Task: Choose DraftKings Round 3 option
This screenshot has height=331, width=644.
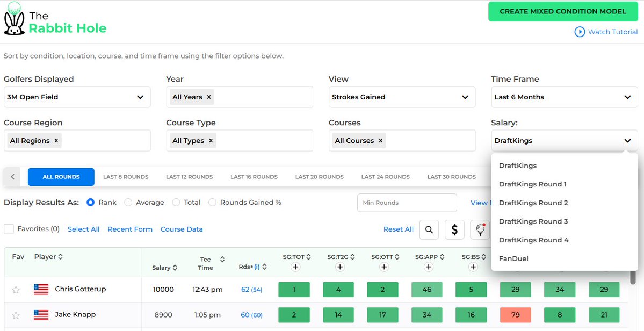Action: 565,221
